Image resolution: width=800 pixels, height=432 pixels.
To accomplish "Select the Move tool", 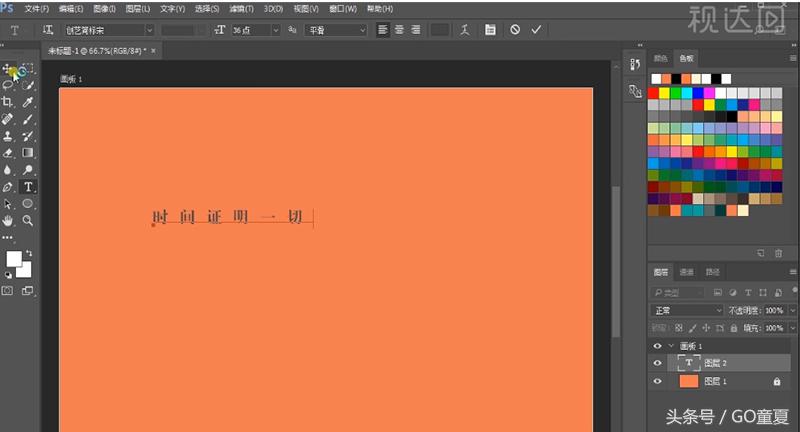I will coord(8,68).
